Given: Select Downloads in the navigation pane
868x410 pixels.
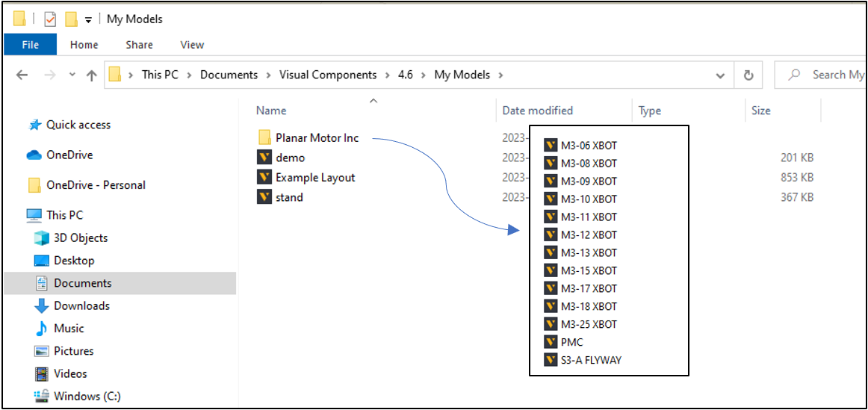Looking at the screenshot, I should [x=81, y=306].
